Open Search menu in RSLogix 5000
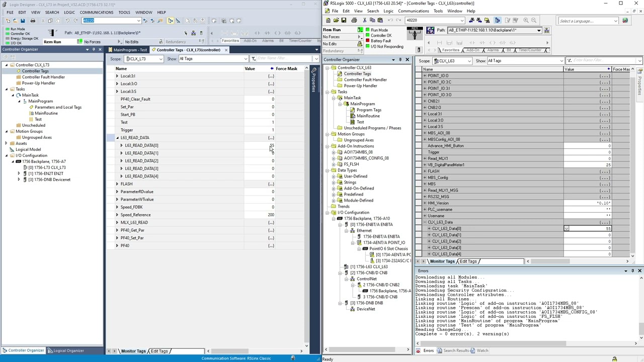The image size is (644, 362). click(x=373, y=11)
